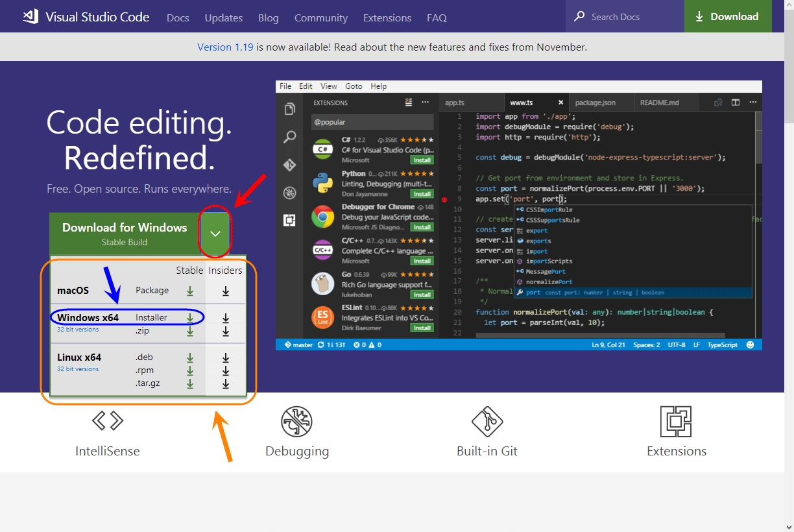Screen dimensions: 794x532
Task: Open the editor tab bar ellipsis menu
Action: 752,103
